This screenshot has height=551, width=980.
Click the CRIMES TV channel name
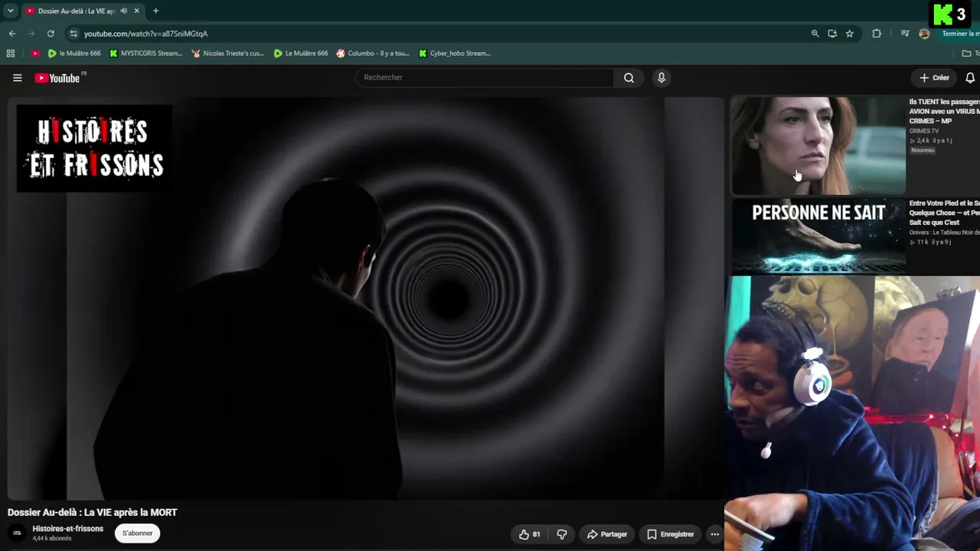tap(924, 131)
